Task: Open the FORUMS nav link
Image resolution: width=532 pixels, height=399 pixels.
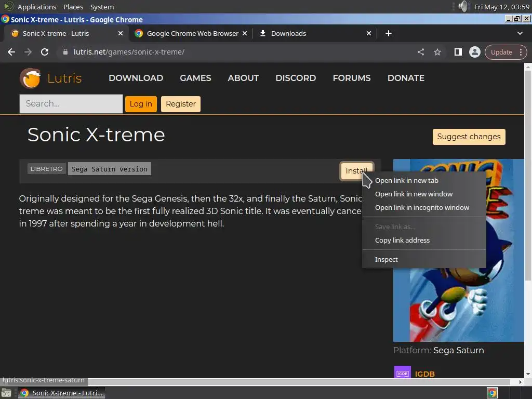Action: 352,78
